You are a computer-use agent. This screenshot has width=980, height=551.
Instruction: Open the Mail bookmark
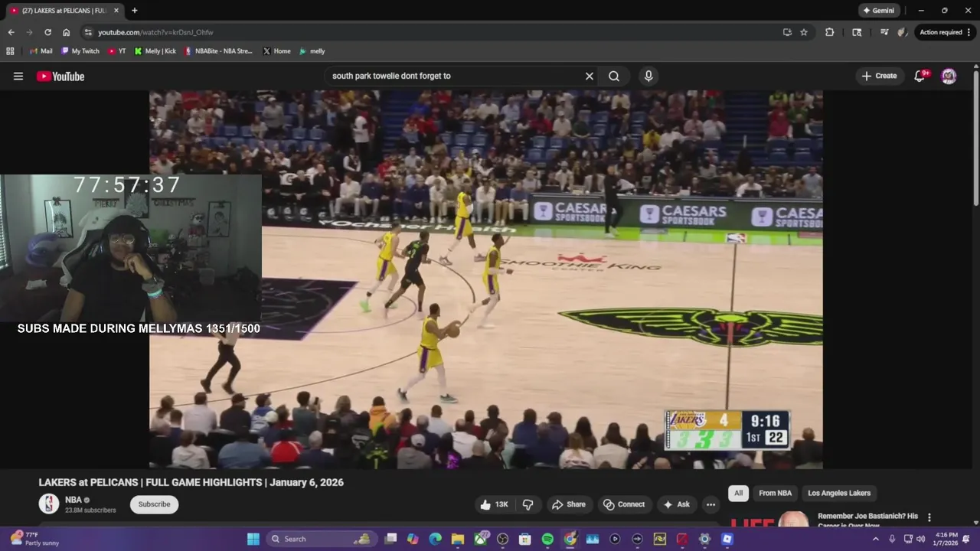point(41,51)
